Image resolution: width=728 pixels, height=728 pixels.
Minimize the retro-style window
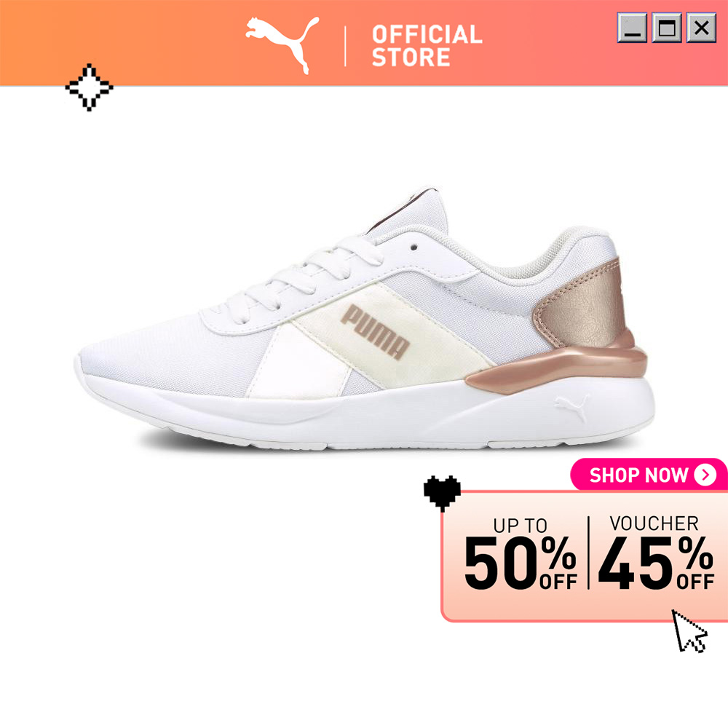point(632,28)
